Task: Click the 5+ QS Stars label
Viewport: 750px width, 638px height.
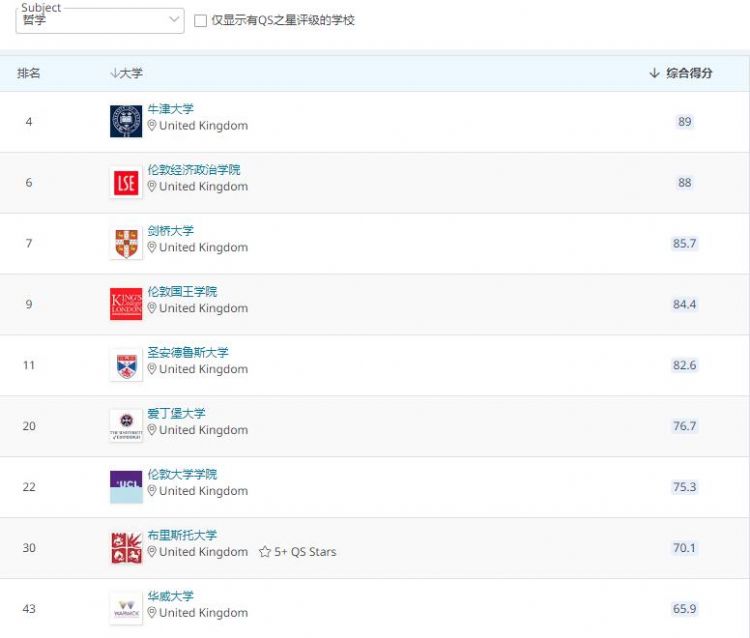Action: coord(305,552)
